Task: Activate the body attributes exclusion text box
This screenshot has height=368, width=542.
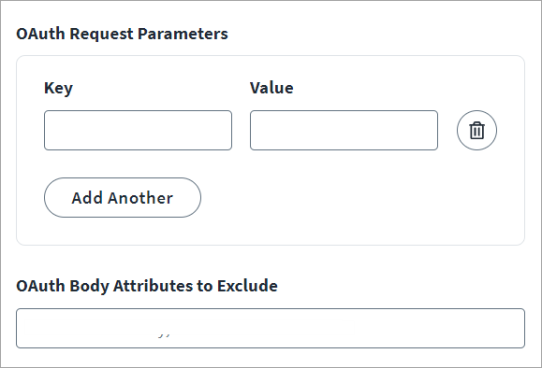Action: [x=270, y=328]
